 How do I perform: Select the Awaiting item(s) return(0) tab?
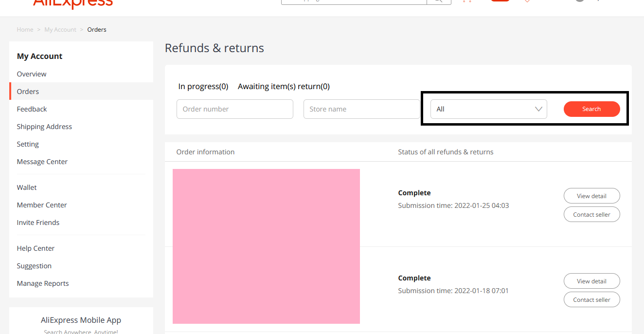coord(284,87)
